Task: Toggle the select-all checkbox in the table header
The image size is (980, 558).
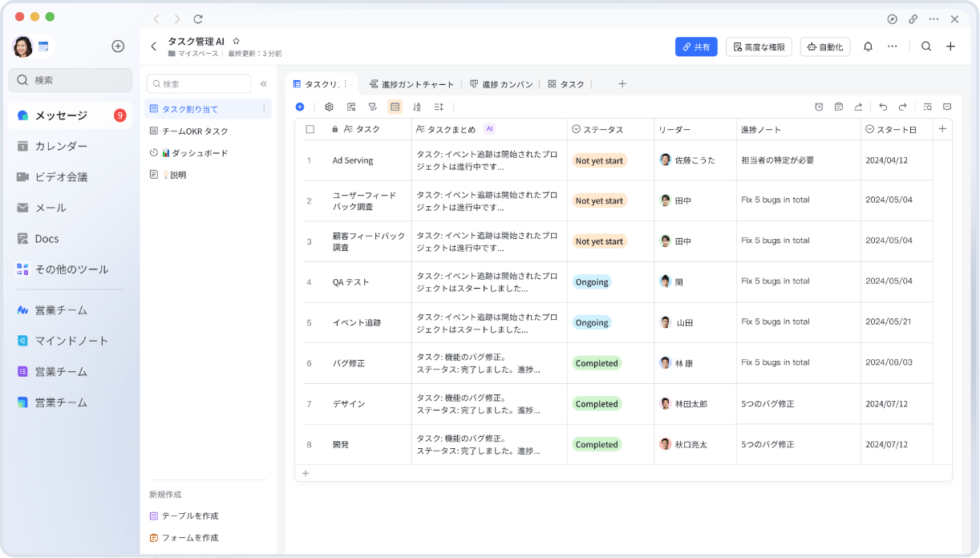Action: point(310,129)
